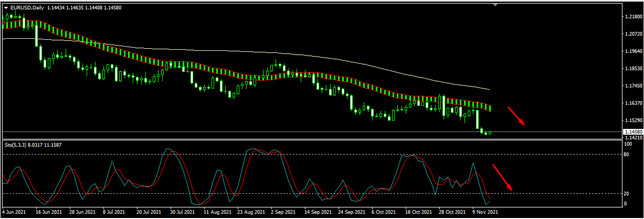The image size is (644, 219).
Task: Click the small triangle before EURUSD,Daily title
Action: tap(6, 8)
